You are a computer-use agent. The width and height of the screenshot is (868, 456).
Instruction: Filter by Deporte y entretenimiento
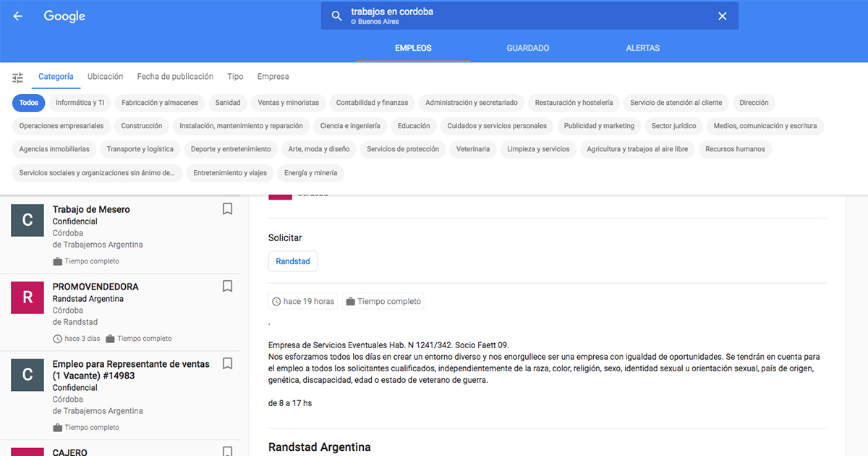point(231,149)
